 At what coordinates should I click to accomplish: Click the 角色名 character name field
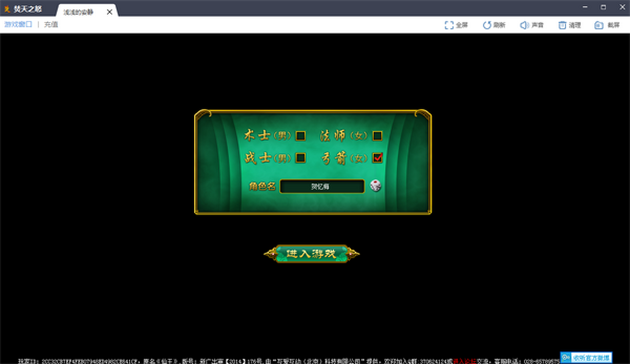pos(322,186)
